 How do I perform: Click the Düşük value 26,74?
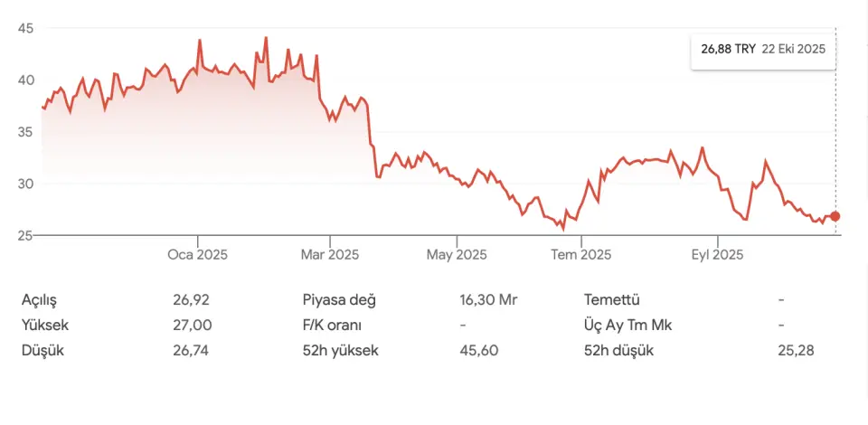pyautogui.click(x=192, y=351)
